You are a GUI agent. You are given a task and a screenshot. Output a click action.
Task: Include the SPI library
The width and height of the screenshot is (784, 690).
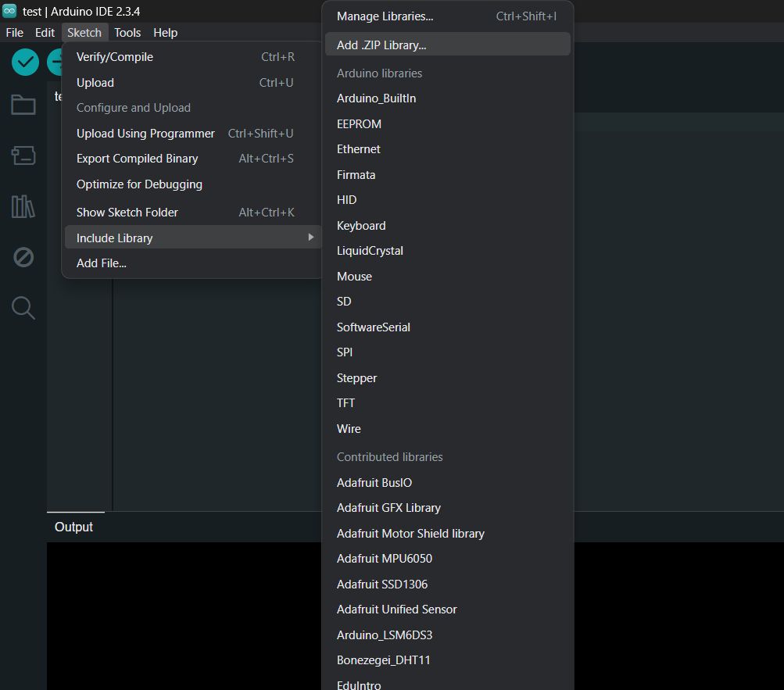click(448, 352)
